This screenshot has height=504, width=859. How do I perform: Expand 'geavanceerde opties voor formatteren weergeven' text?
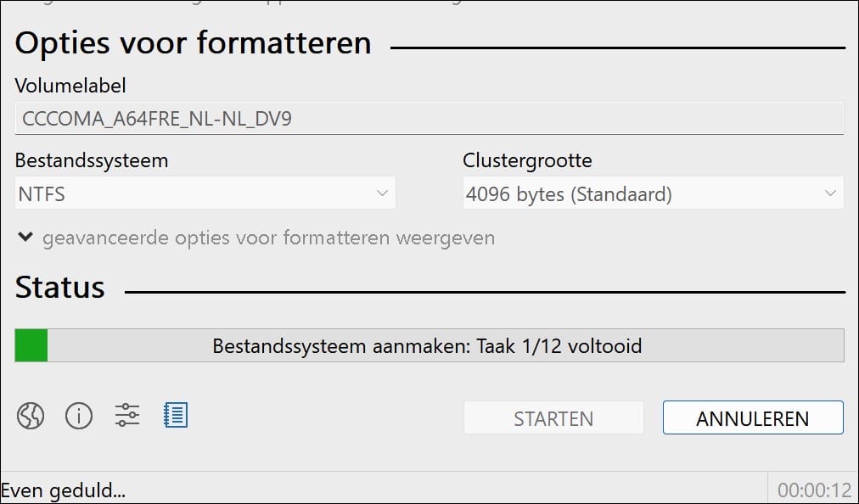click(268, 238)
